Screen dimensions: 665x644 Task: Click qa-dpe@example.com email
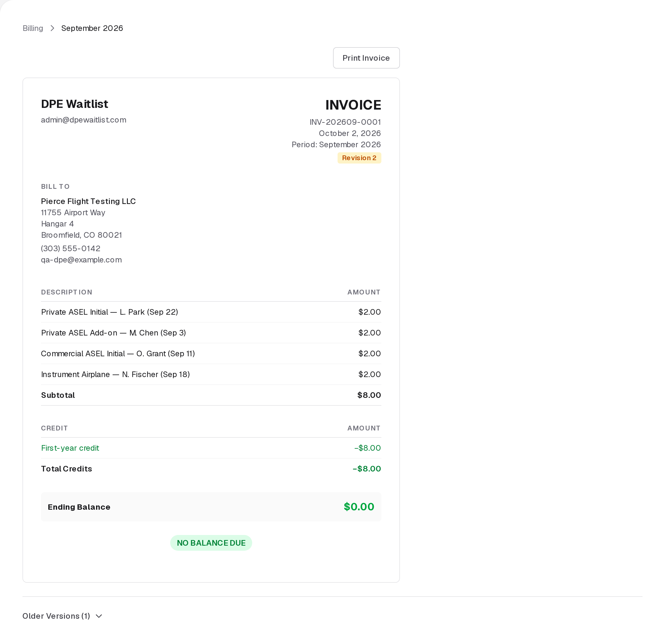(x=81, y=260)
